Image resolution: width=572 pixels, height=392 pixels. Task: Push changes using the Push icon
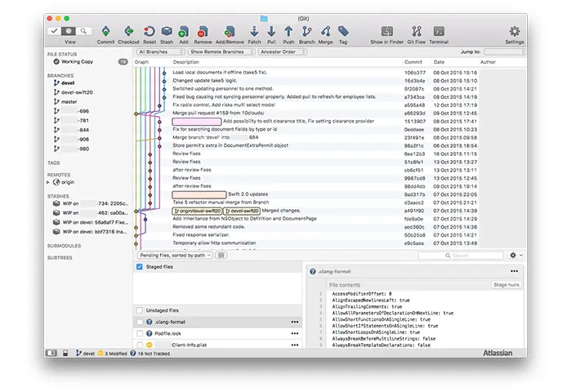pyautogui.click(x=289, y=32)
